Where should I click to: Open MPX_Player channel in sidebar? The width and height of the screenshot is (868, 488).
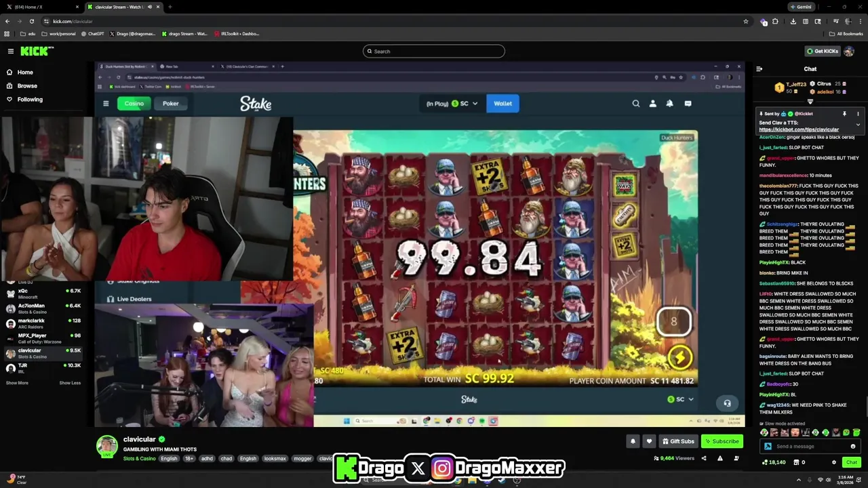(43, 338)
